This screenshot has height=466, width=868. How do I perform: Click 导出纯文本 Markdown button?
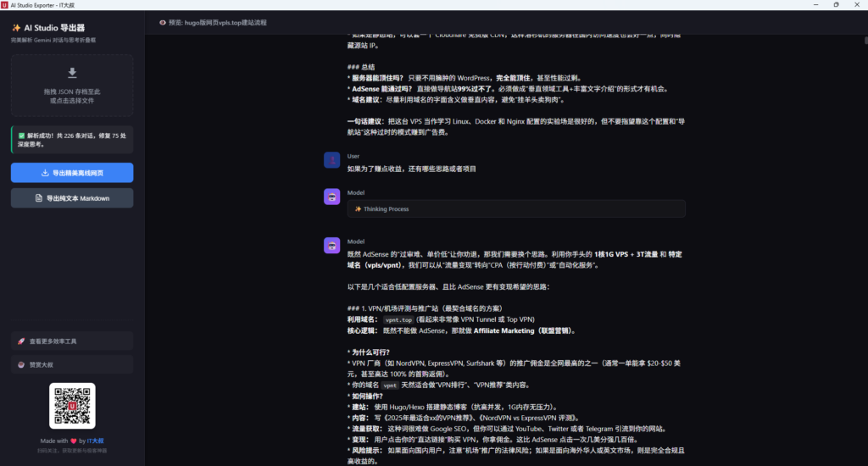(72, 198)
